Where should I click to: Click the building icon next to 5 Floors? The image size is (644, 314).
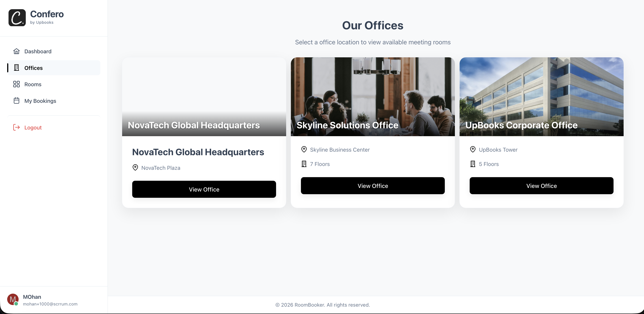[x=473, y=164]
